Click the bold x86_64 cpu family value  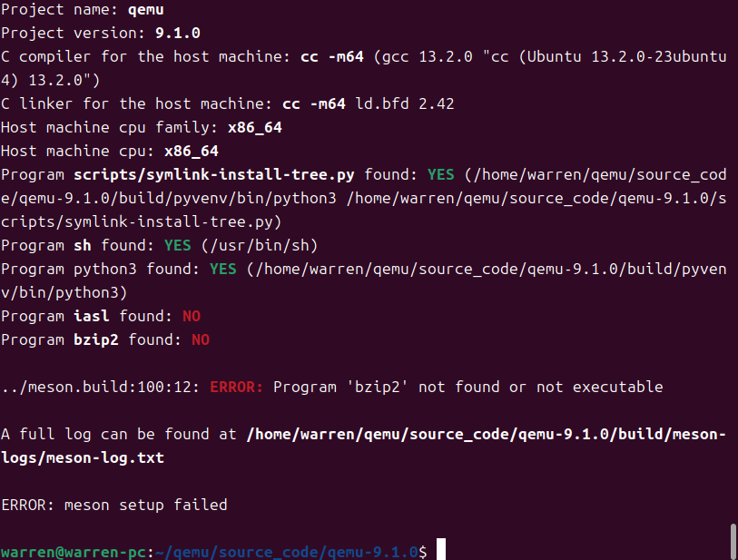click(255, 128)
